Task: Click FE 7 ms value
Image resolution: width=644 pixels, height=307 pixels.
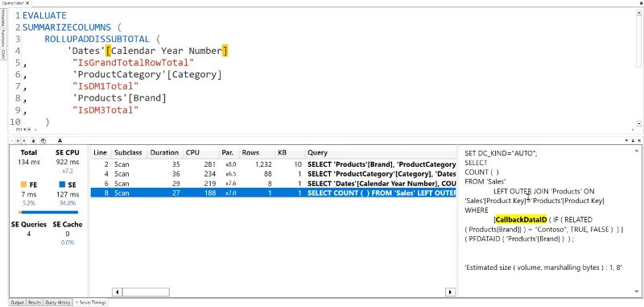Action: tap(29, 194)
